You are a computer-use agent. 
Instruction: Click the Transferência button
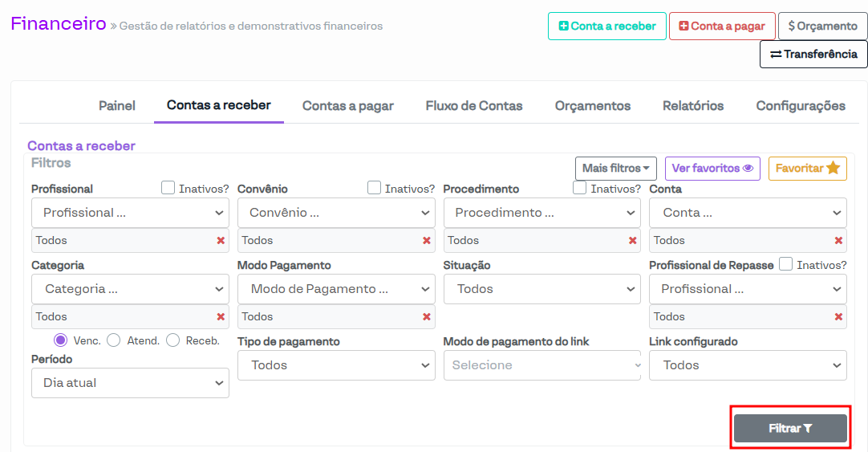coord(813,55)
